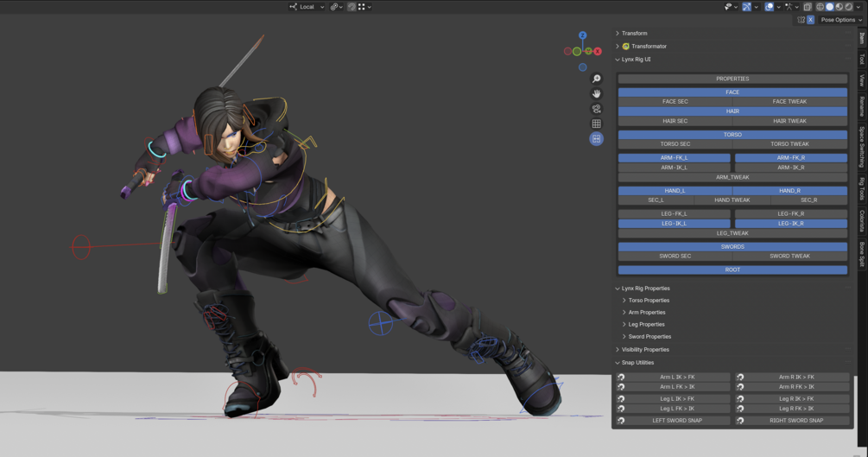Open the Space Switching sidebar tab
Image resolution: width=868 pixels, height=457 pixels.
tap(862, 147)
